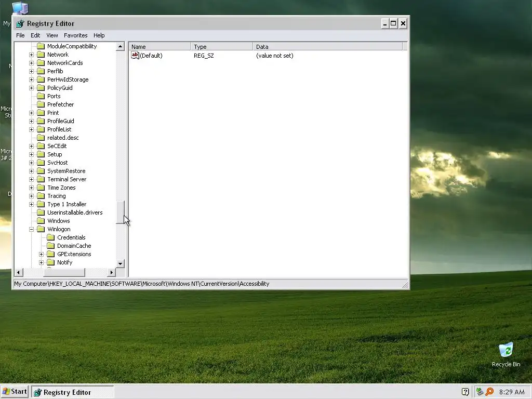Click the magnifier search tray icon
The width and height of the screenshot is (532, 399).
pos(489,392)
